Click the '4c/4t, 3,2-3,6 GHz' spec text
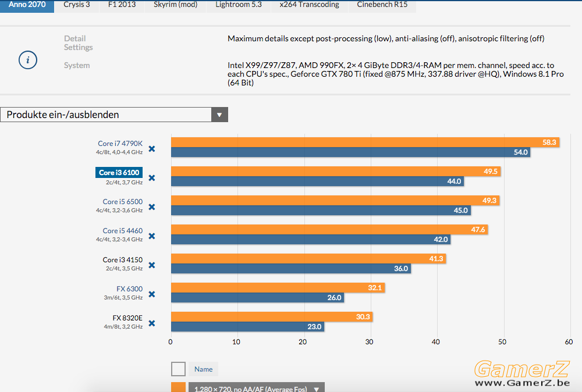 (119, 211)
